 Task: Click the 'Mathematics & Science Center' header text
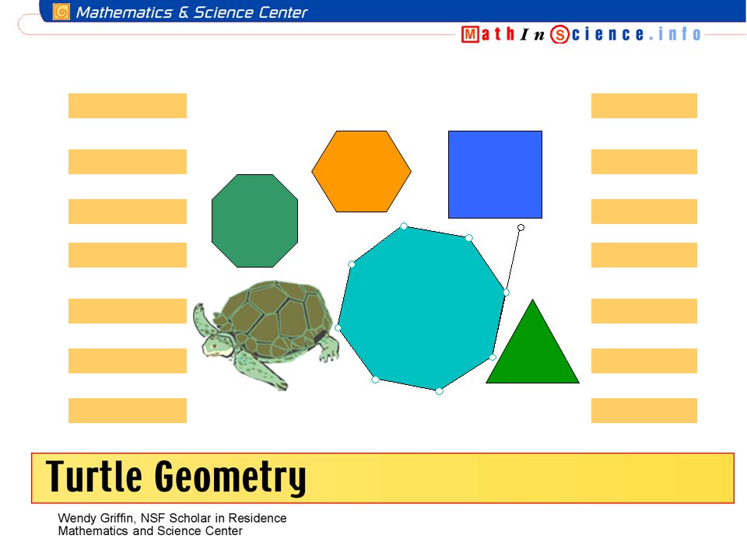(x=191, y=12)
